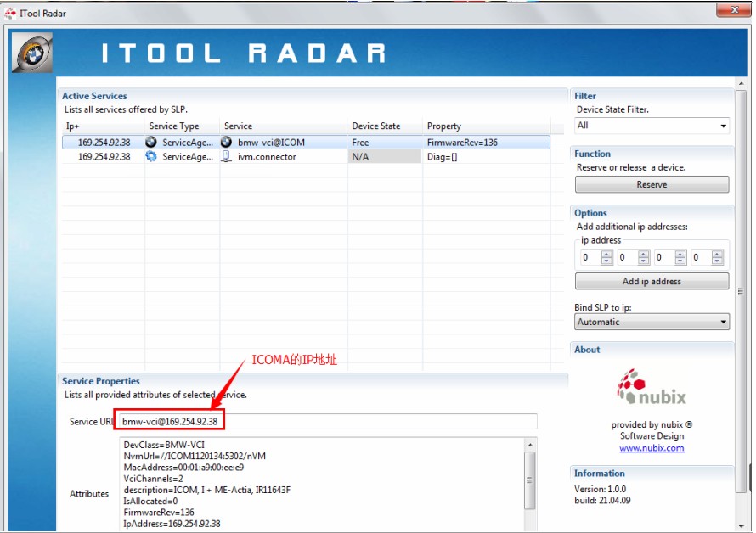Click the fourth ip address octet field
The height and width of the screenshot is (533, 756).
701,257
